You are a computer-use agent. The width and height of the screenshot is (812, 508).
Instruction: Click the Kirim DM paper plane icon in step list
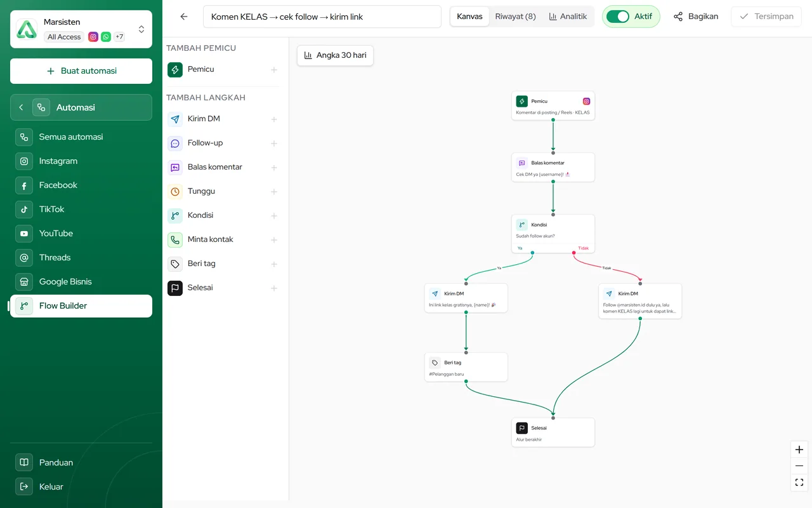[175, 119]
